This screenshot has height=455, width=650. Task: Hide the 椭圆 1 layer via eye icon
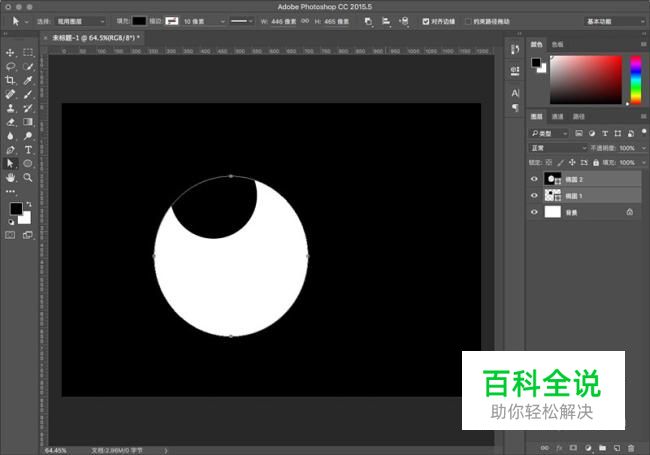pos(534,196)
